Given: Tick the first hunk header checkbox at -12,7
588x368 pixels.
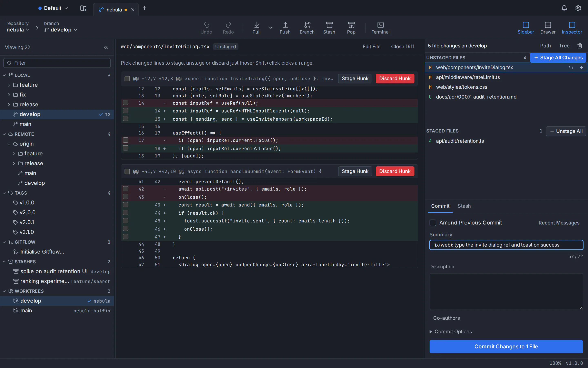Looking at the screenshot, I should pyautogui.click(x=127, y=79).
